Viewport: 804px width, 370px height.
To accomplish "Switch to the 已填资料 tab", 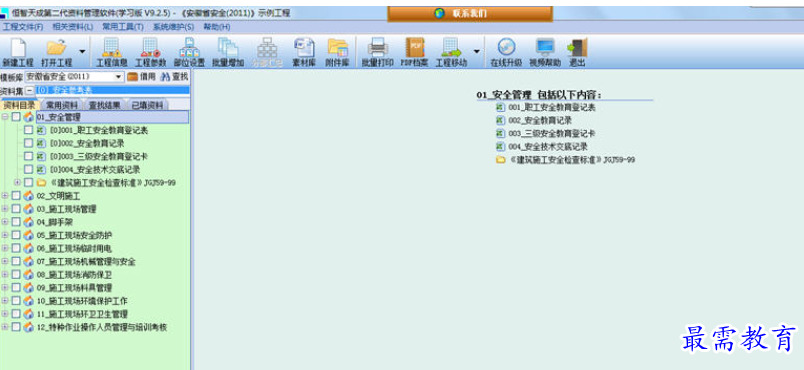I will [x=147, y=105].
